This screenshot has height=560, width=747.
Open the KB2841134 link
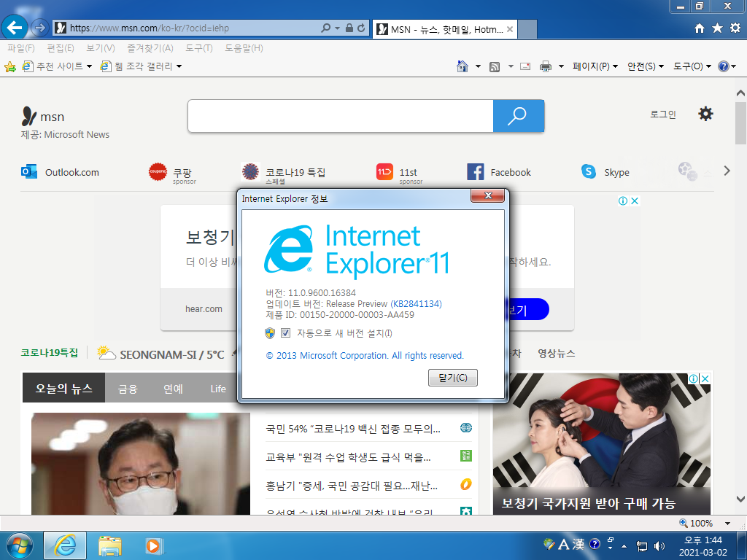[416, 304]
